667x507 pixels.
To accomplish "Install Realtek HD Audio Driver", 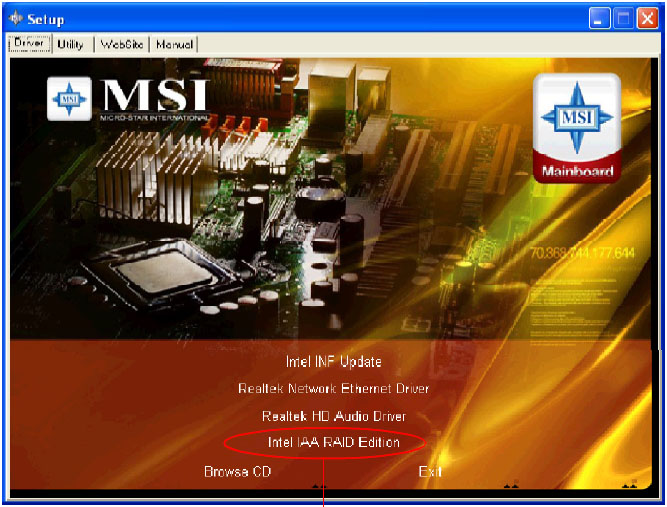I will [x=334, y=416].
